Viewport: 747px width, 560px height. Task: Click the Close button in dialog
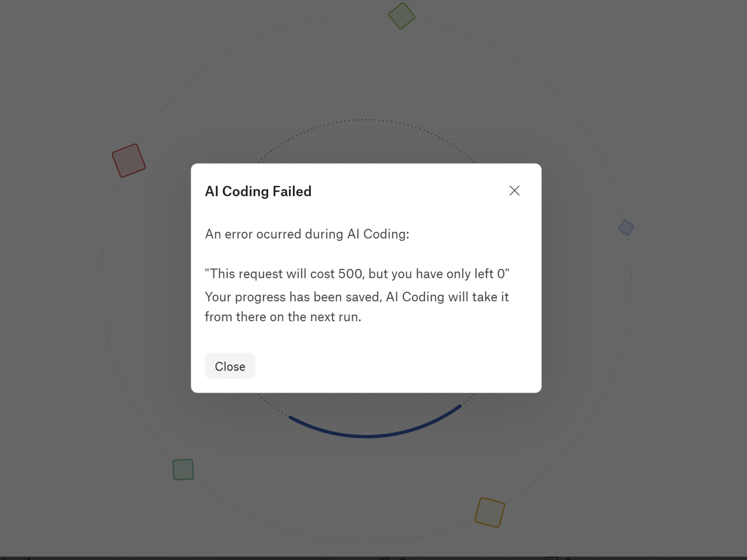[230, 366]
